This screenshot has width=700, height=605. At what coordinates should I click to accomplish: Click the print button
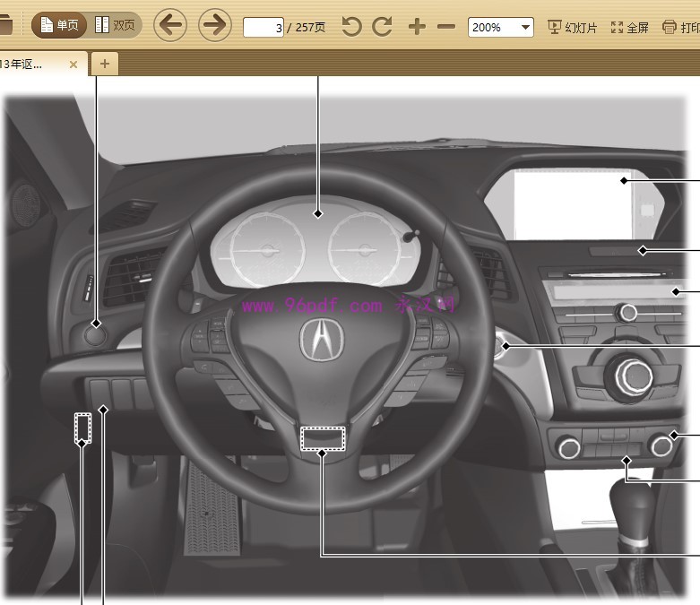pyautogui.click(x=681, y=28)
